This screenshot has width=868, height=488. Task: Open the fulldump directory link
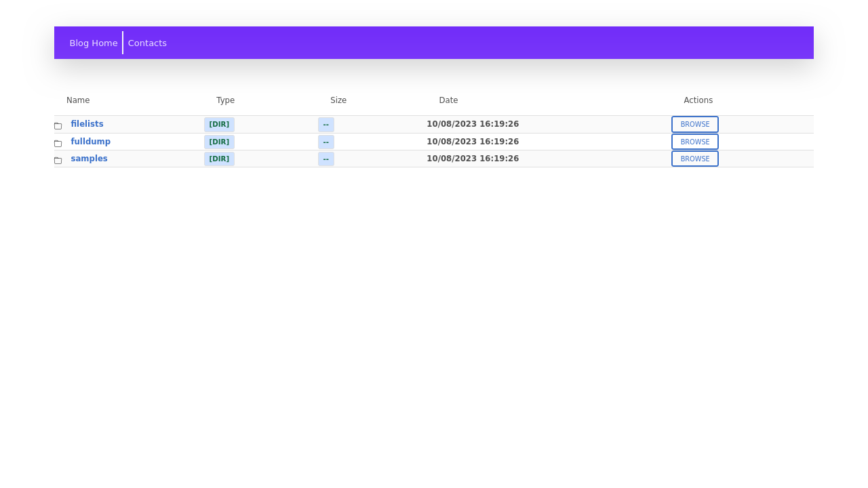pos(90,142)
